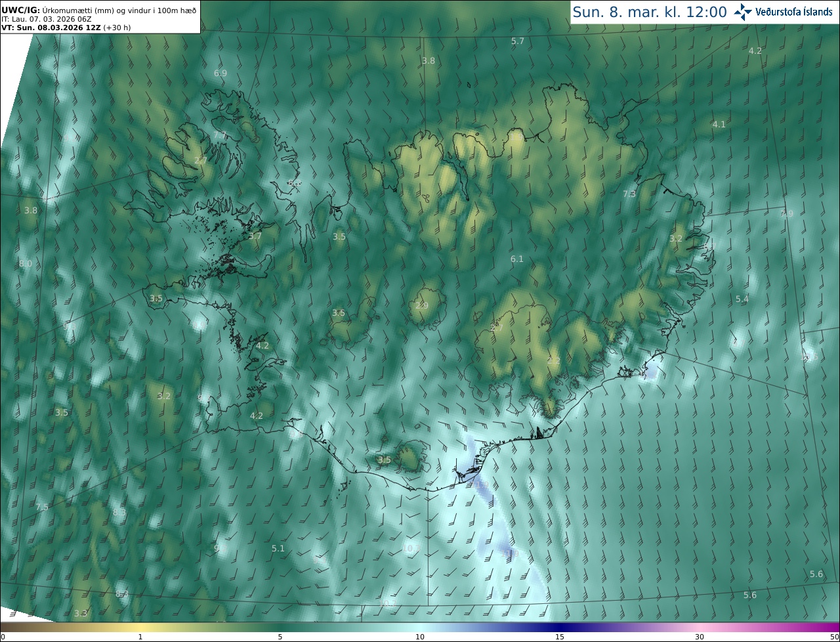Click the '10' tick on the colour scale

tap(420, 637)
